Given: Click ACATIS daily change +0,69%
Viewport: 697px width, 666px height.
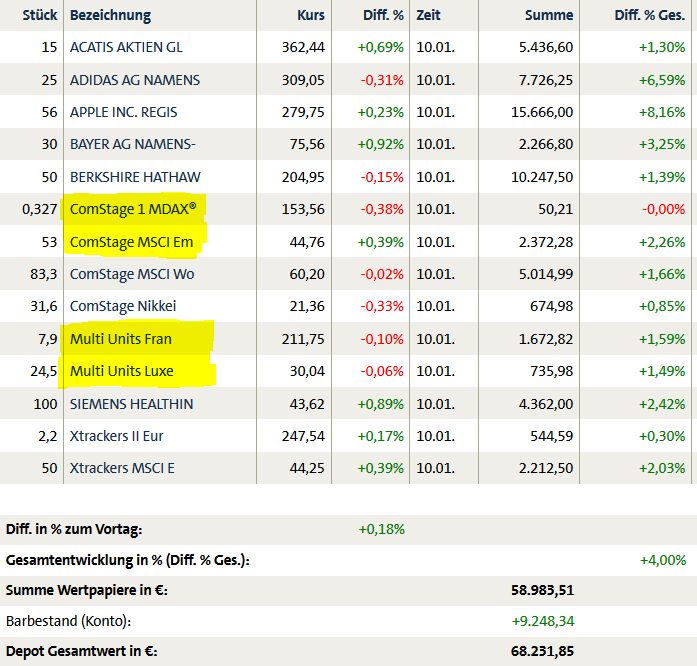Looking at the screenshot, I should (x=381, y=47).
